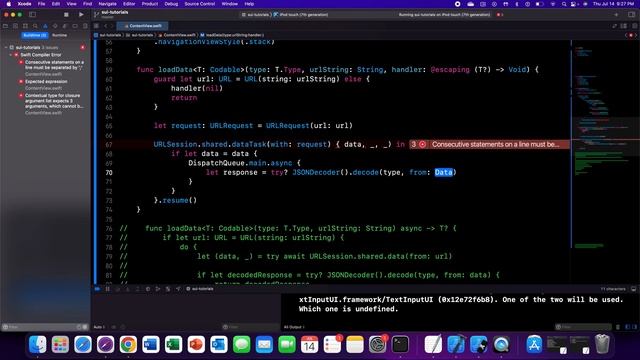Viewport: 640px width, 360px height.
Task: Select the Buildtime issues filter
Action: [x=34, y=36]
